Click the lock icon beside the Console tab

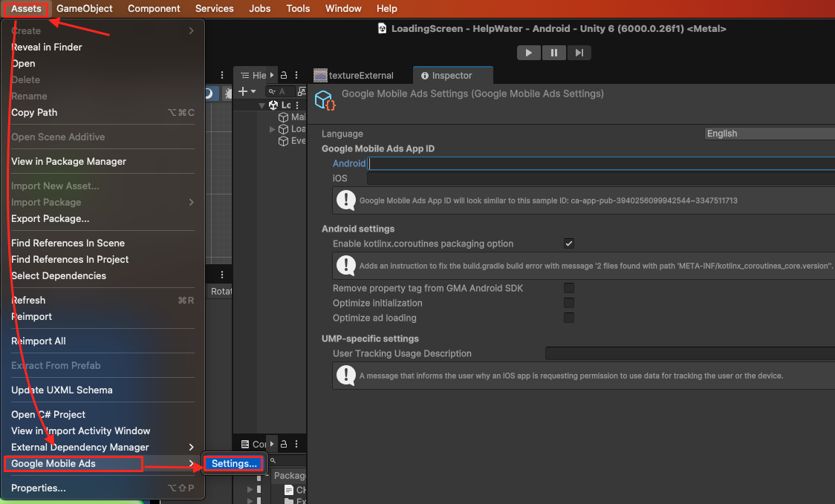[284, 444]
